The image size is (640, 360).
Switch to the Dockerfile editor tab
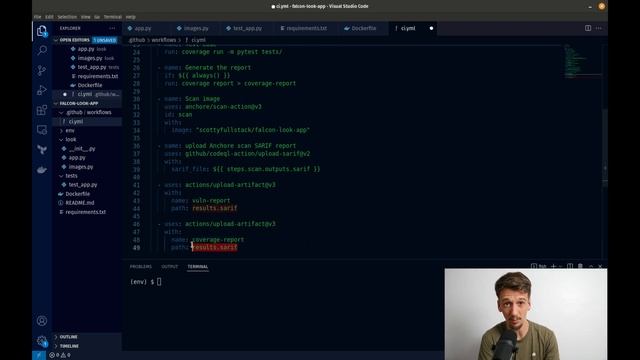point(363,28)
